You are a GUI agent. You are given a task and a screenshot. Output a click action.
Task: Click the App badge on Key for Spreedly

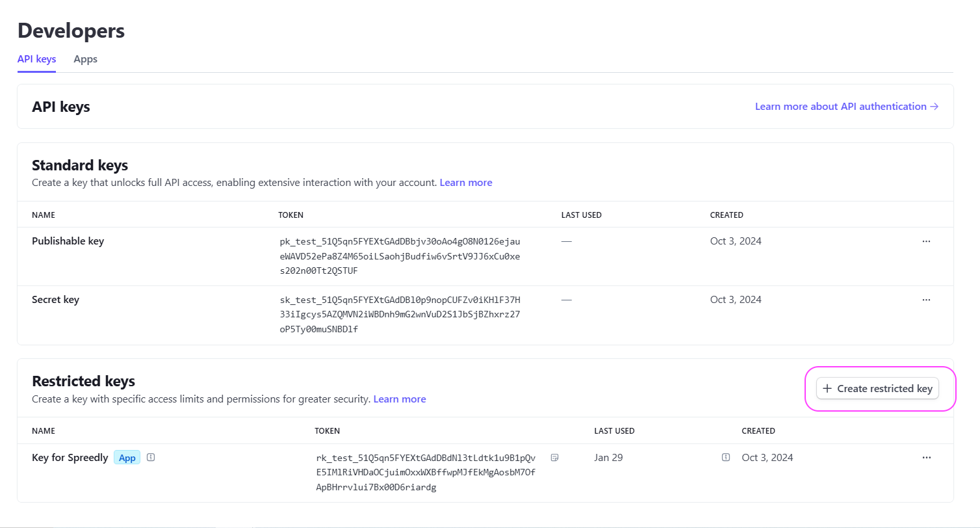click(x=127, y=458)
